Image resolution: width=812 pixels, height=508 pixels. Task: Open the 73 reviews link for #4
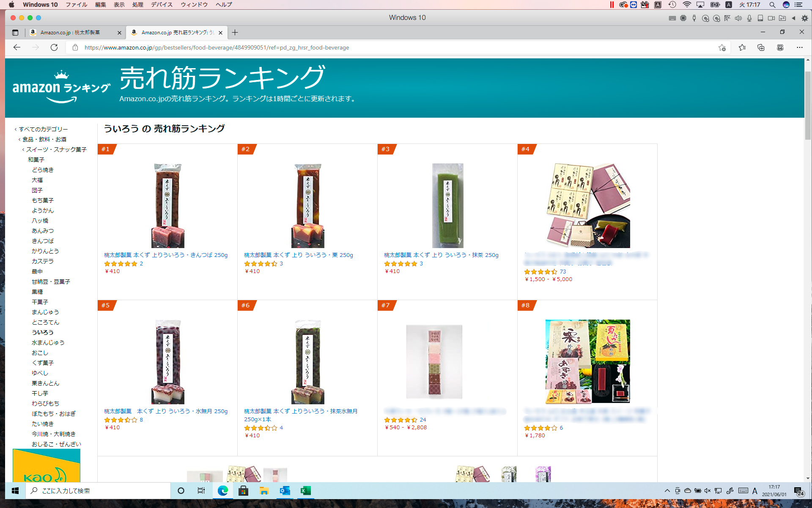[562, 271]
